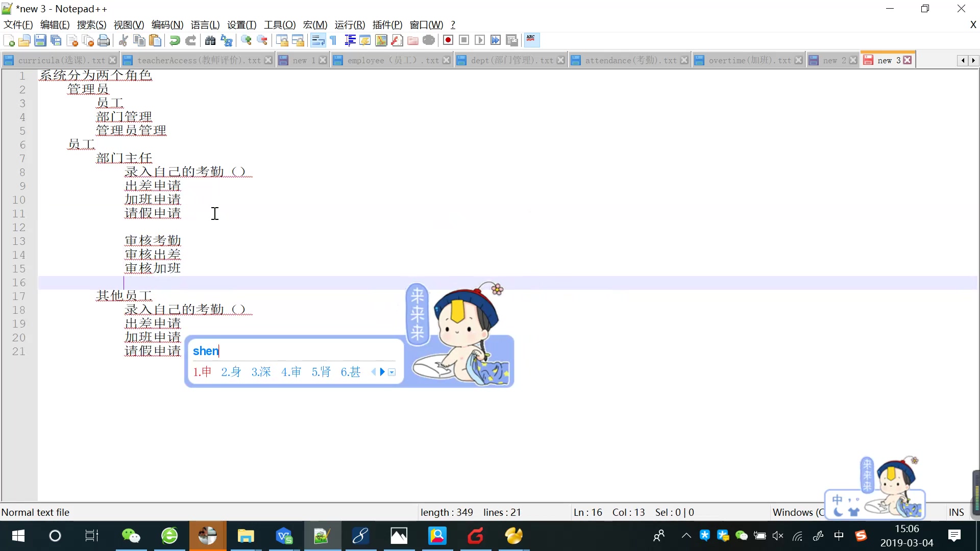Close the current document via toolbar
Screen dimensions: 980x551
click(72, 40)
